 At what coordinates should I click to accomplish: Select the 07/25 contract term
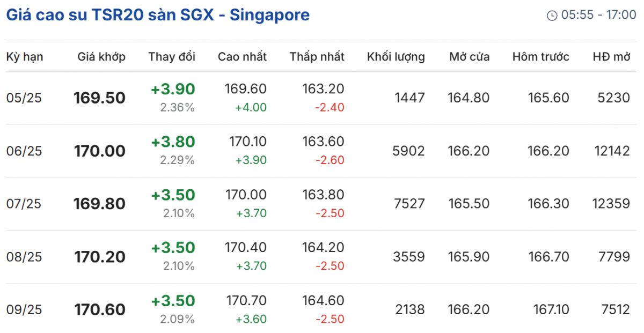pyautogui.click(x=24, y=204)
